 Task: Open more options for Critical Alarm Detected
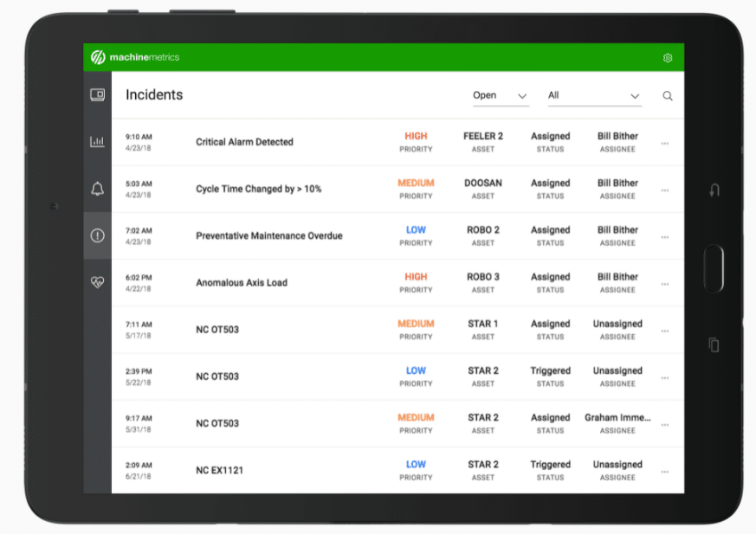pyautogui.click(x=665, y=144)
